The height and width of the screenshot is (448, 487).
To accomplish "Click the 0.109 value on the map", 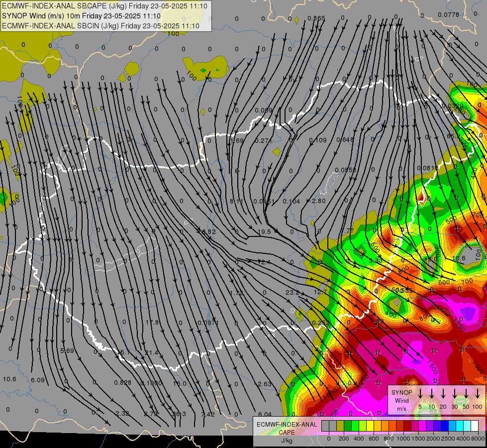I will click(318, 140).
